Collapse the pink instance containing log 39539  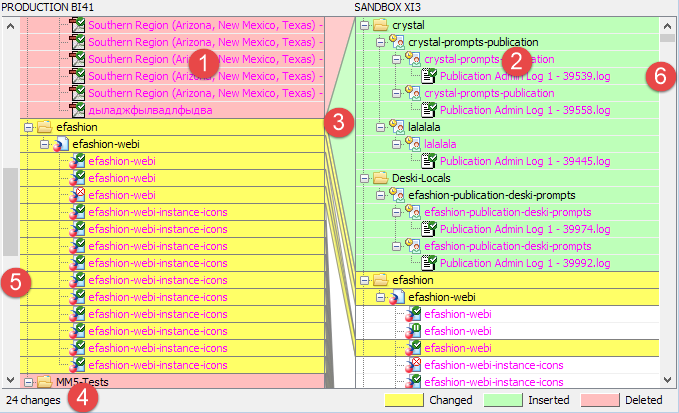(397, 59)
